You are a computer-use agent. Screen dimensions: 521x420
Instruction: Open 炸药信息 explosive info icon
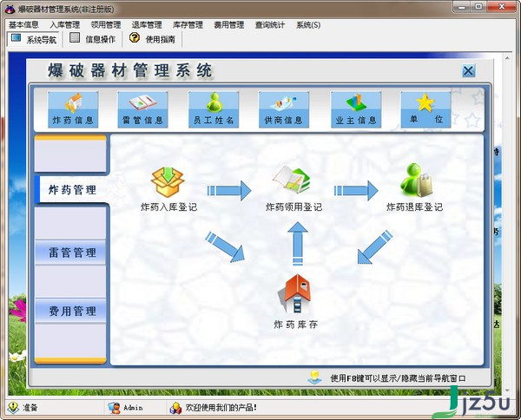[x=73, y=109]
